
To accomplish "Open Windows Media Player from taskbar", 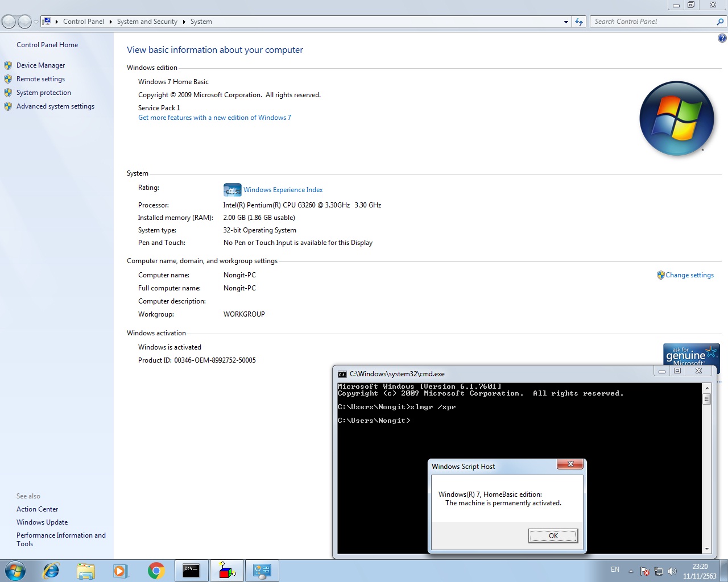I will [121, 571].
